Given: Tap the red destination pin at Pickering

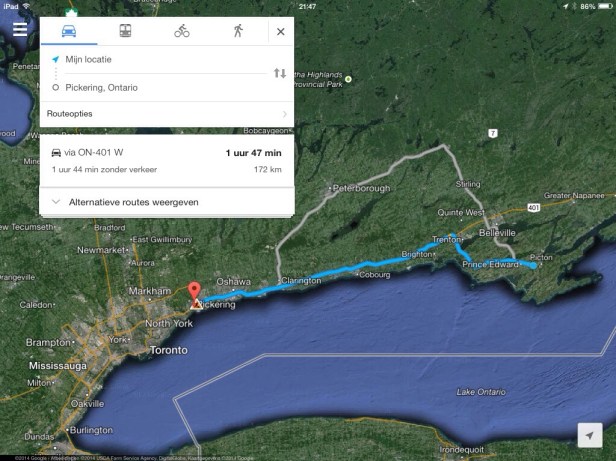Looking at the screenshot, I should [x=194, y=293].
